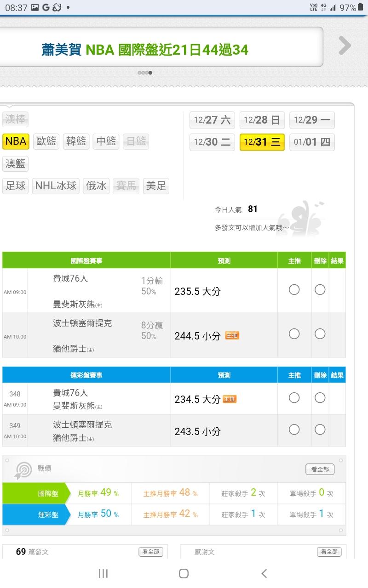Open the Android recent apps icon
The width and height of the screenshot is (368, 588).
[103, 573]
